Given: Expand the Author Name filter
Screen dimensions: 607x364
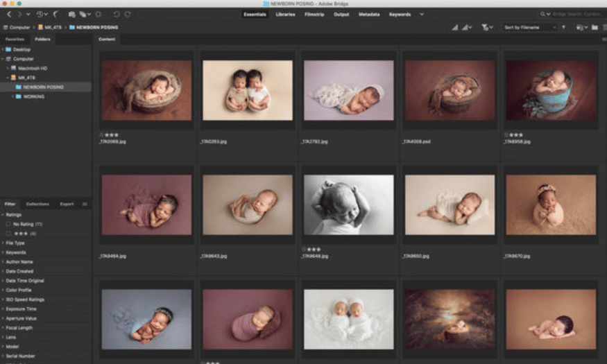Looking at the screenshot, I should point(3,262).
